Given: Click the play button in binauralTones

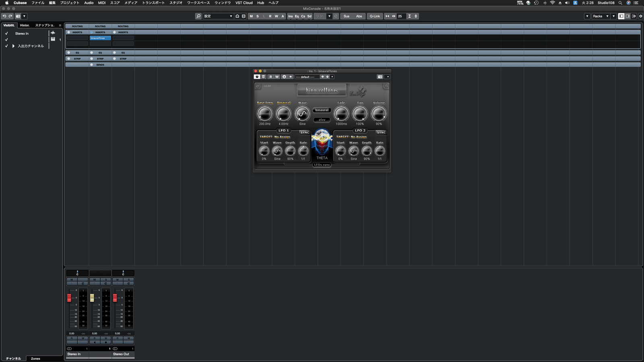Looking at the screenshot, I should click(322, 119).
